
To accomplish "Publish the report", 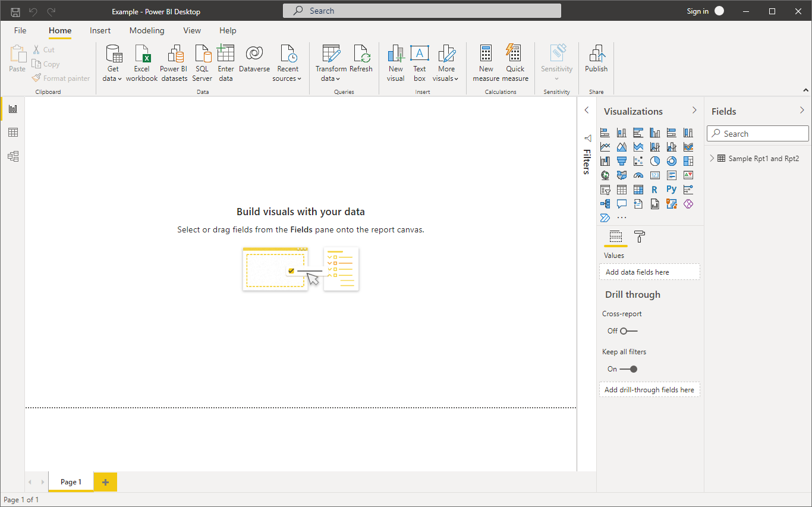I will 596,59.
